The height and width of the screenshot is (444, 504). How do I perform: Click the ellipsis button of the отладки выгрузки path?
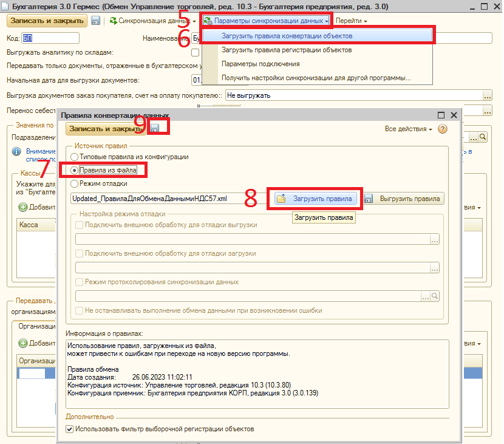(435, 239)
